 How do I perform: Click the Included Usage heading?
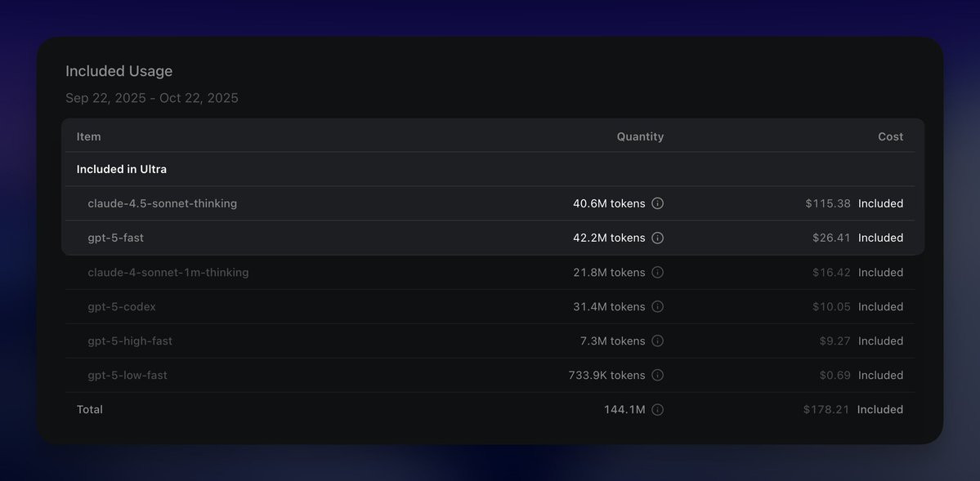click(x=119, y=71)
